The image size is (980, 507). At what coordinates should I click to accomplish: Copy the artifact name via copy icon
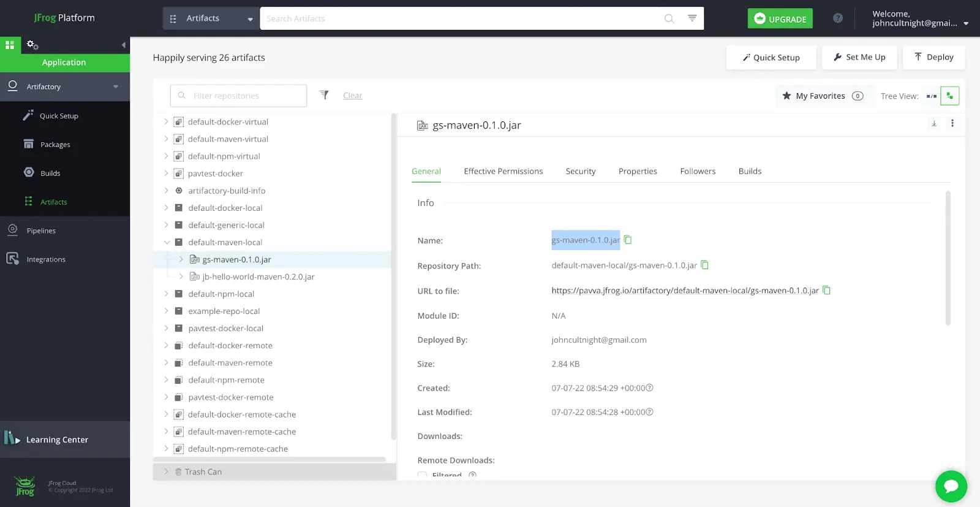coord(628,240)
